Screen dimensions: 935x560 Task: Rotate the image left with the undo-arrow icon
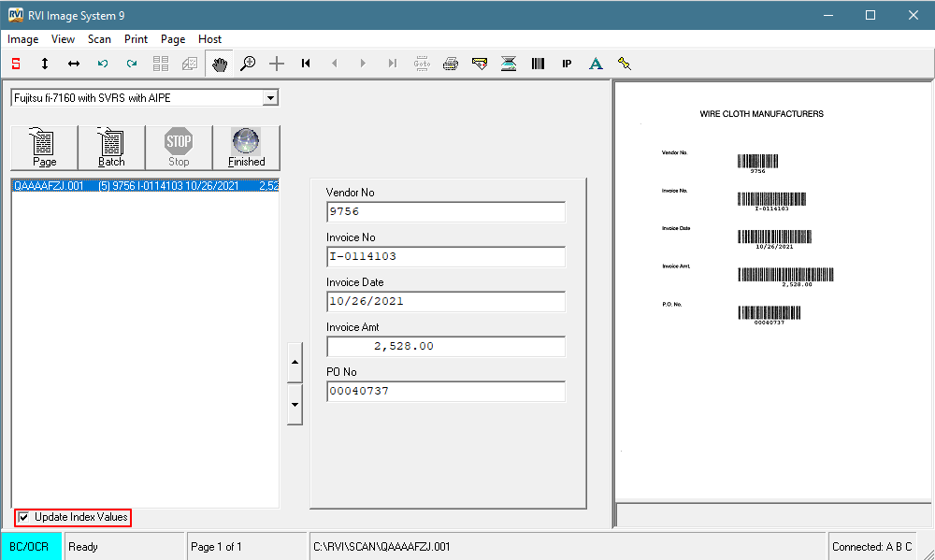tap(102, 63)
